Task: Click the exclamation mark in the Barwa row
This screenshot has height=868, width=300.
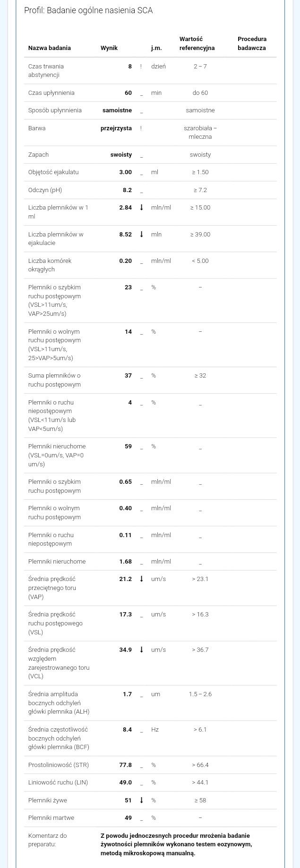Action: 141,128
